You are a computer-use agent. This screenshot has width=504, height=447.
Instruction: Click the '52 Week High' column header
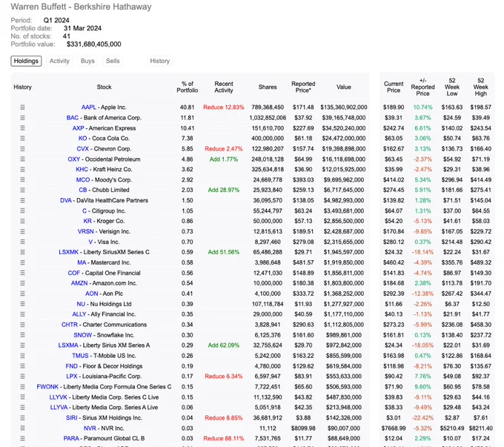481,87
